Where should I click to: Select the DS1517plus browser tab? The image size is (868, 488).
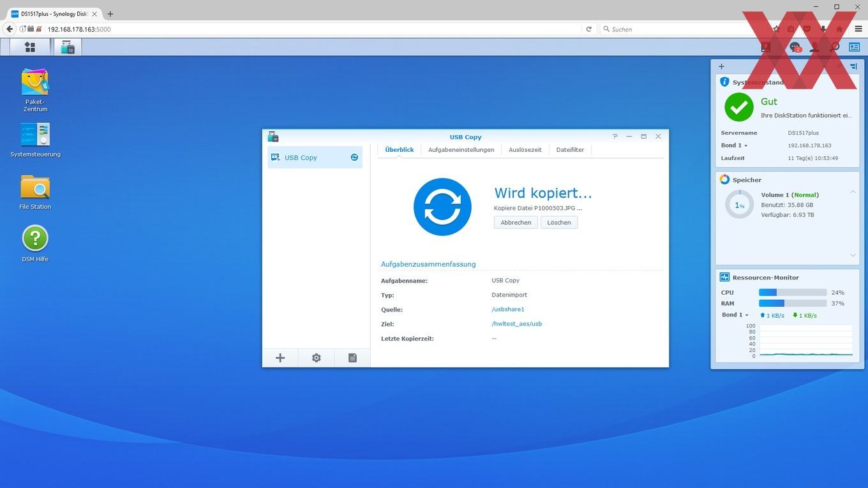pyautogui.click(x=54, y=13)
